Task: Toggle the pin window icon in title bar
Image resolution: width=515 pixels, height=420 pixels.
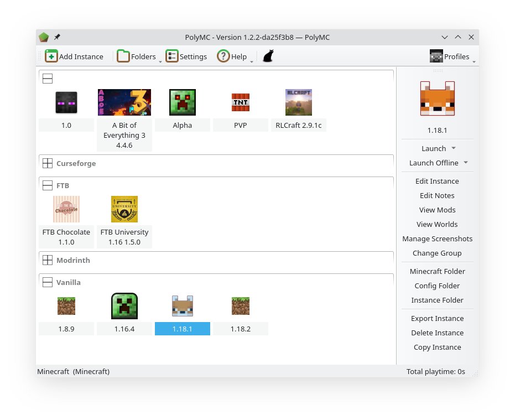Action: (57, 37)
